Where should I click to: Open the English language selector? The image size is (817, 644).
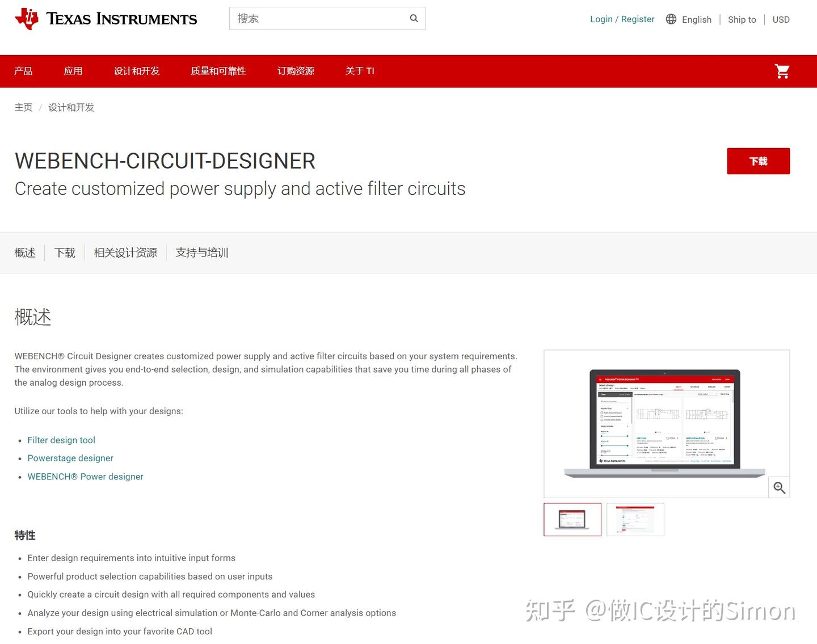(x=696, y=19)
